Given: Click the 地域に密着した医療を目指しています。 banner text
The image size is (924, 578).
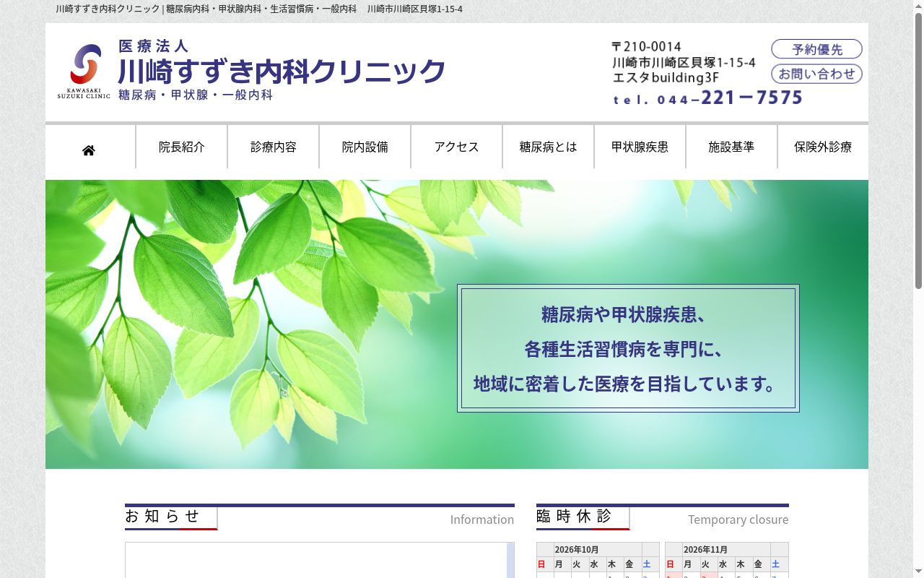Looking at the screenshot, I should point(626,384).
